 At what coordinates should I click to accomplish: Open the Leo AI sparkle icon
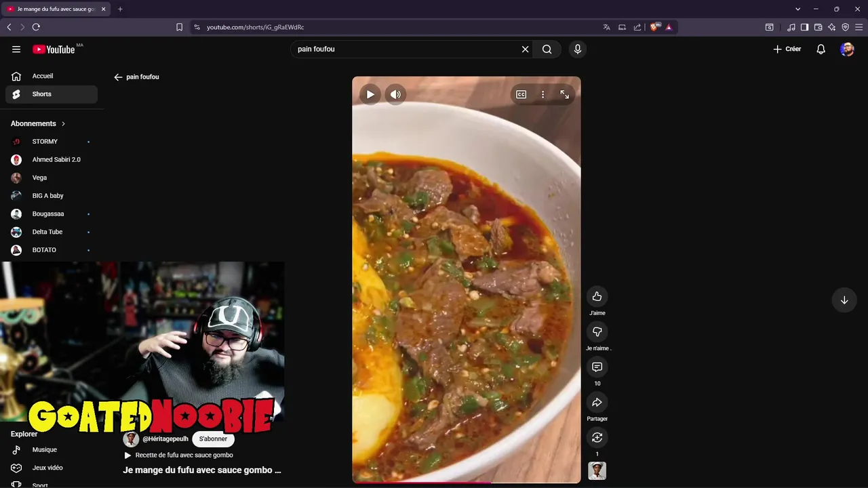pos(831,27)
